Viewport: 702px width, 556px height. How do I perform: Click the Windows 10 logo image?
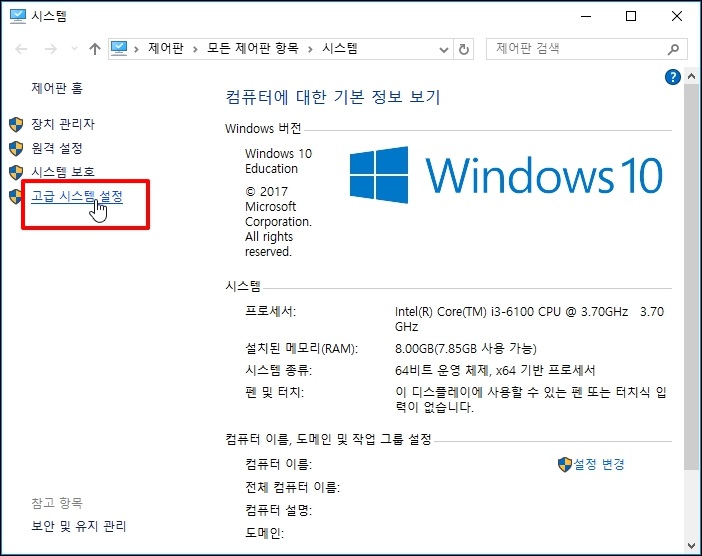point(505,175)
